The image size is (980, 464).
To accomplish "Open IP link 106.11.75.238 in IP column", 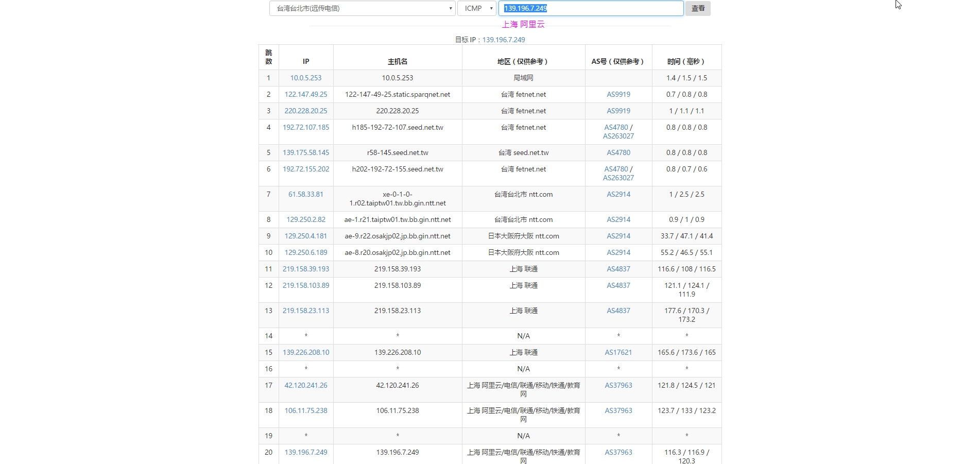I will 306,410.
